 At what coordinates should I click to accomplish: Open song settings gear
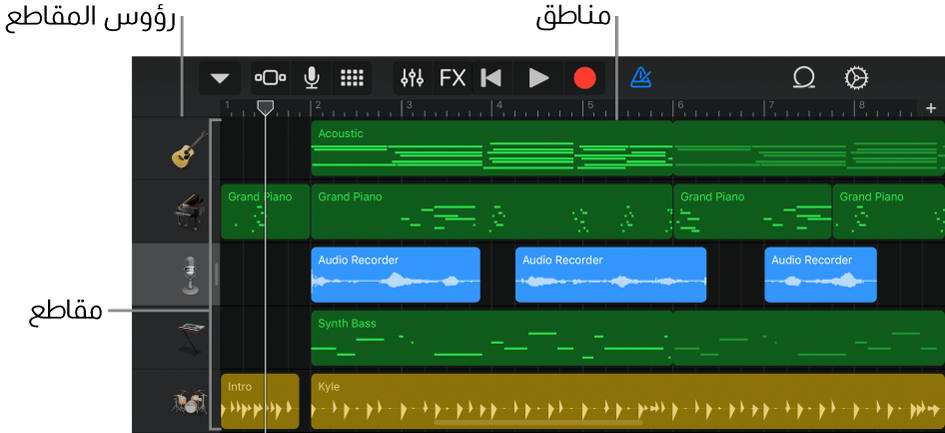[856, 78]
